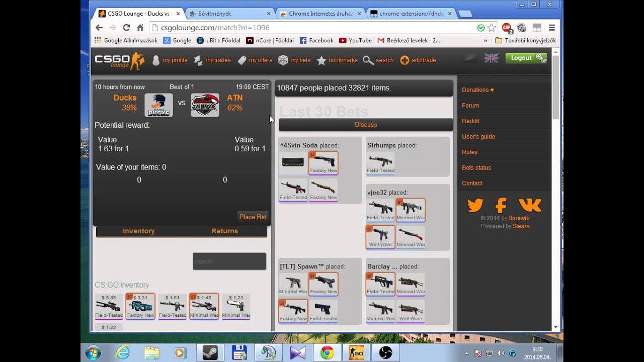Viewport: 644px width, 362px height.
Task: Click ^4Svin Soda's StatTrak Factory New item
Action: pos(324,163)
